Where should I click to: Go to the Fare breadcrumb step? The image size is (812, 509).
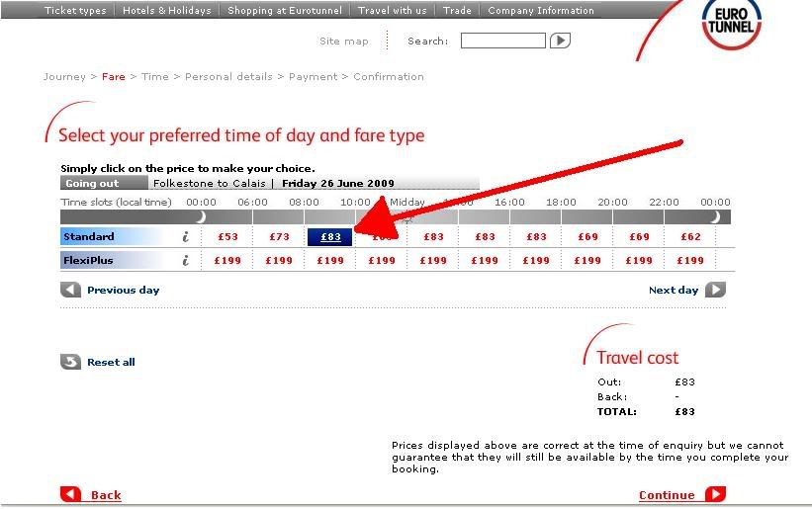click(114, 76)
